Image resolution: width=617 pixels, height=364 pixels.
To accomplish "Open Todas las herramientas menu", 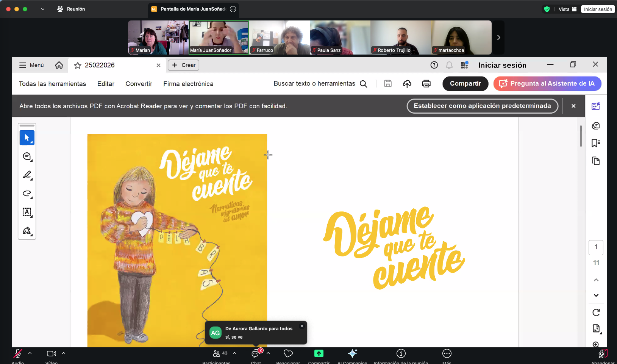I will (x=52, y=84).
